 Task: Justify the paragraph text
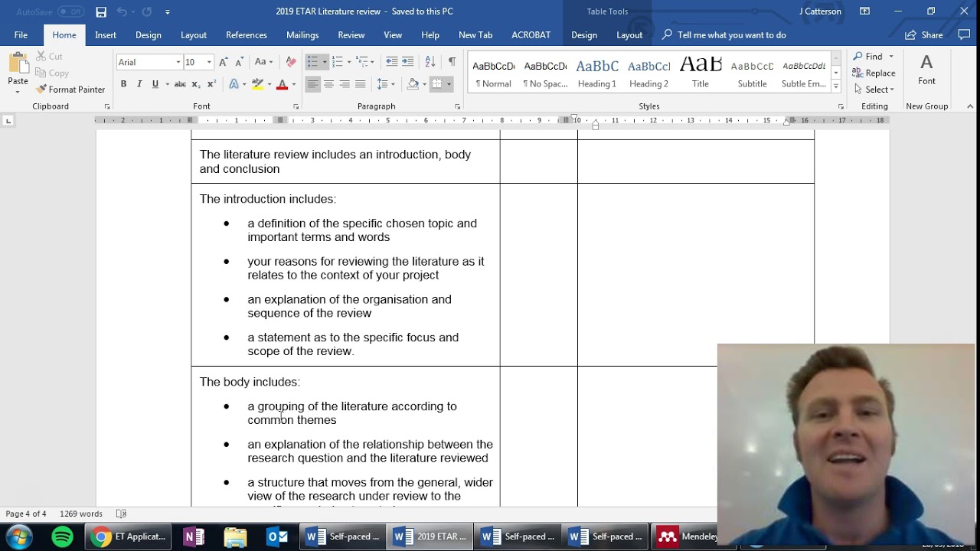click(x=361, y=84)
